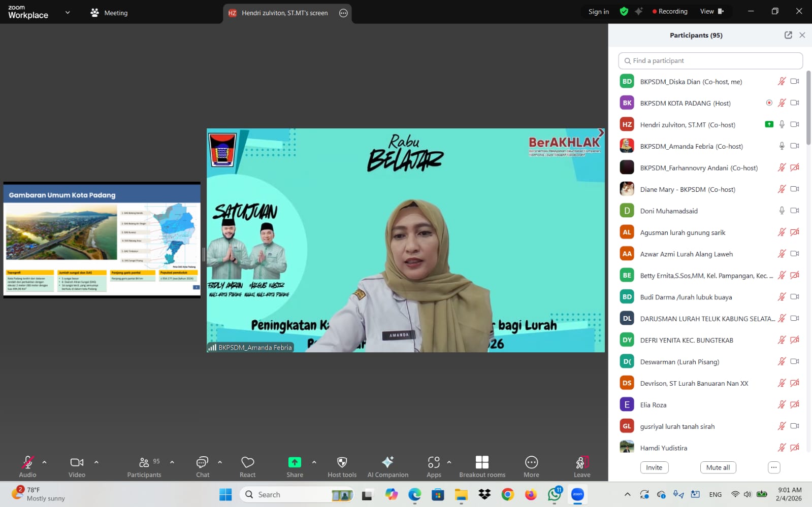Open the Chat panel
The height and width of the screenshot is (507, 812).
202,466
